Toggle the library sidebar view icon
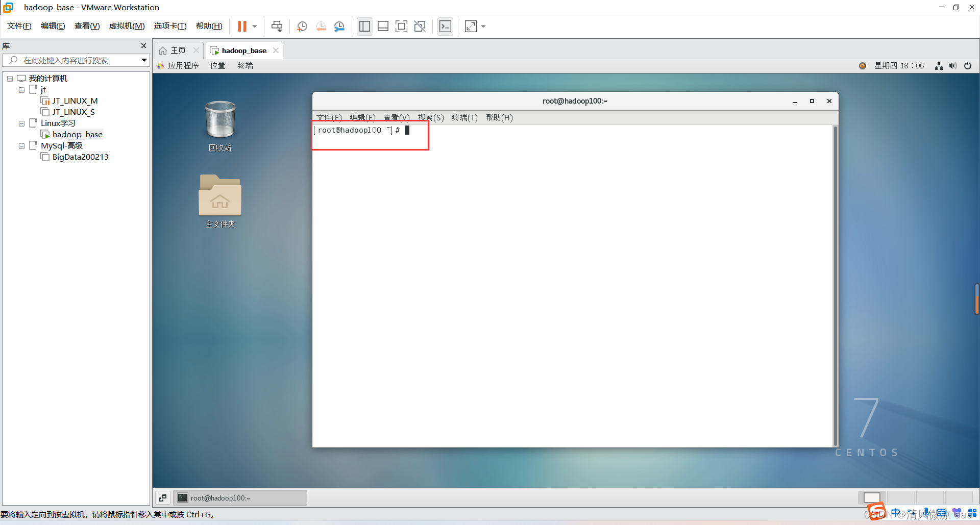Viewport: 980px width, 525px height. click(364, 26)
